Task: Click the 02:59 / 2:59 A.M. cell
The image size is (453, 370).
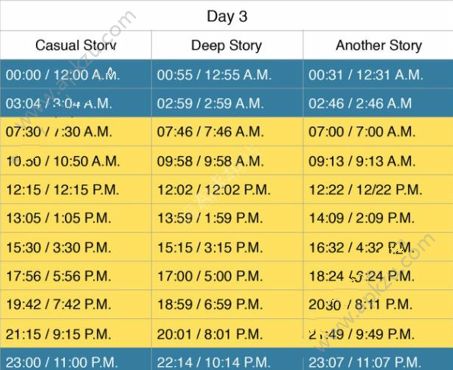Action: [x=227, y=103]
